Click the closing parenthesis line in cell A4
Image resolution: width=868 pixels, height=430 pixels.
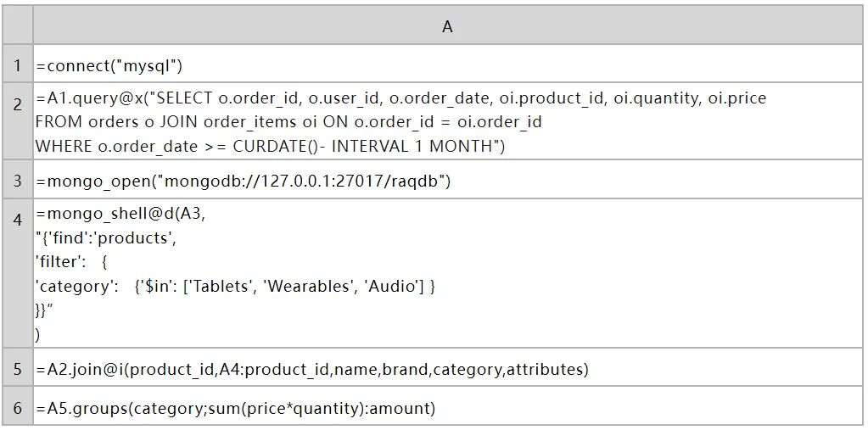tap(38, 334)
